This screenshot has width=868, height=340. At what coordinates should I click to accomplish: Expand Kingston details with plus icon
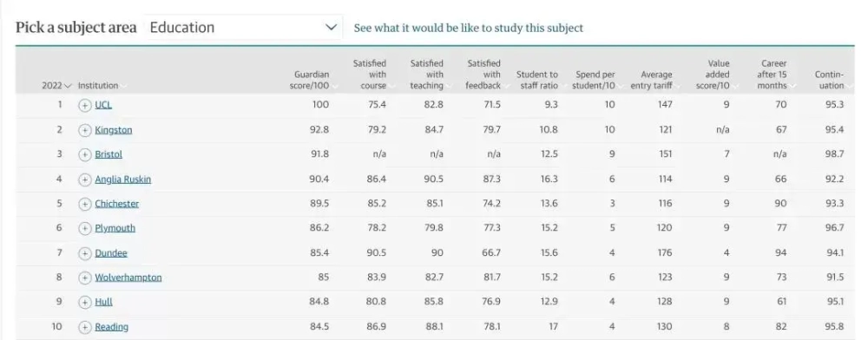pyautogui.click(x=85, y=130)
